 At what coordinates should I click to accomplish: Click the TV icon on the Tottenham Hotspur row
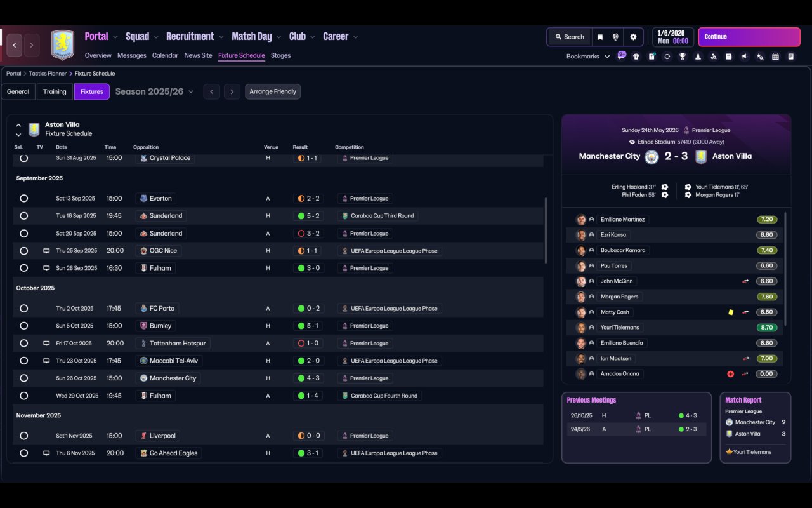pos(46,344)
